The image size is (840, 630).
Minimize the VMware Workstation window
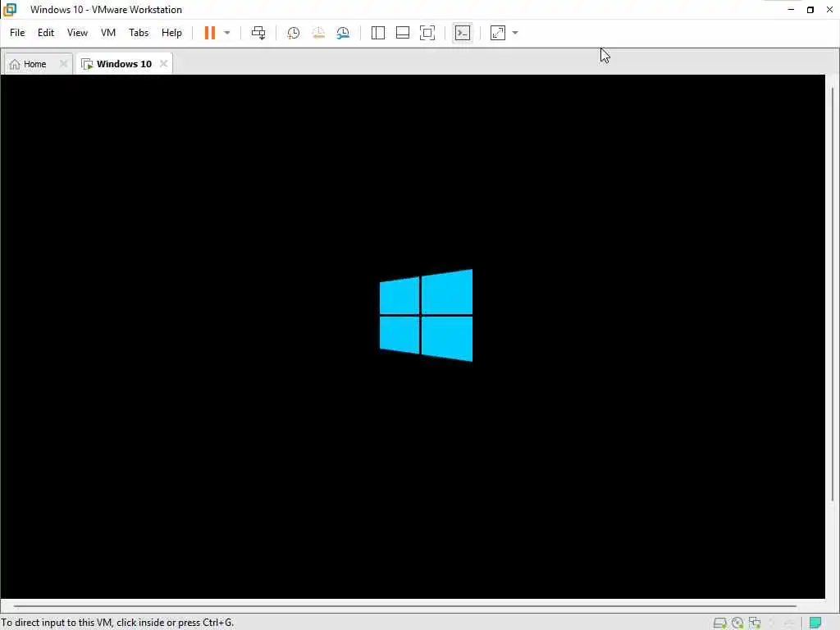pyautogui.click(x=791, y=10)
